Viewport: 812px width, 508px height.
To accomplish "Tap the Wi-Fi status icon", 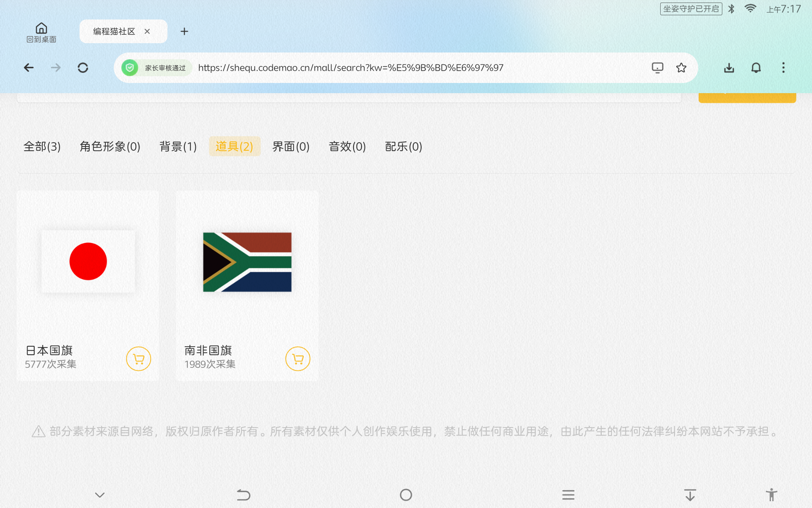I will [x=750, y=8].
